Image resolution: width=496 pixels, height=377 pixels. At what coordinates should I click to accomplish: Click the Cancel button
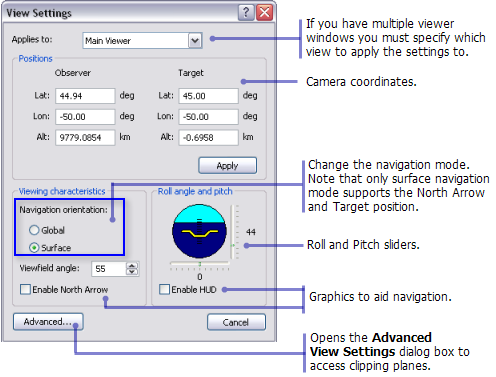[x=236, y=322]
